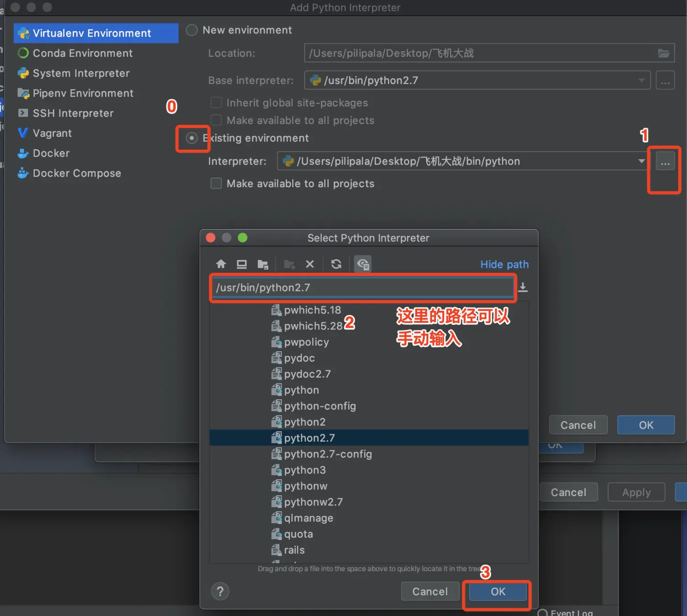Open the recent path history icon

[x=523, y=287]
